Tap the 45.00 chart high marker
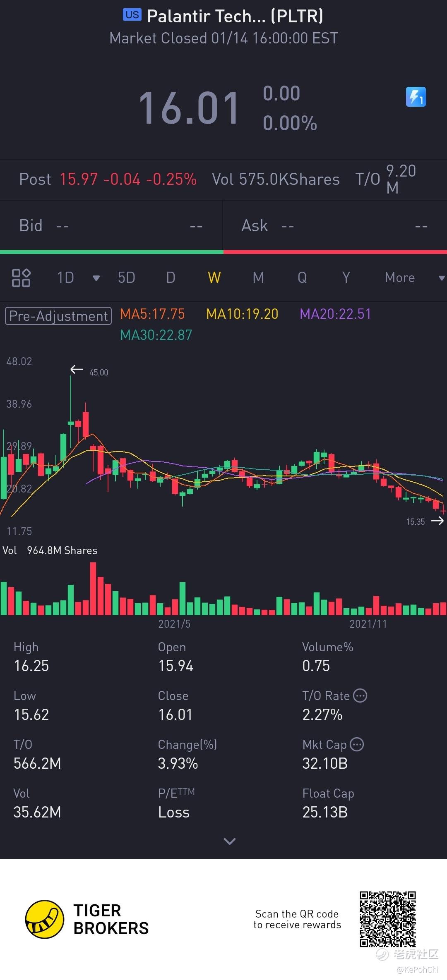The width and height of the screenshot is (447, 980). tap(99, 372)
